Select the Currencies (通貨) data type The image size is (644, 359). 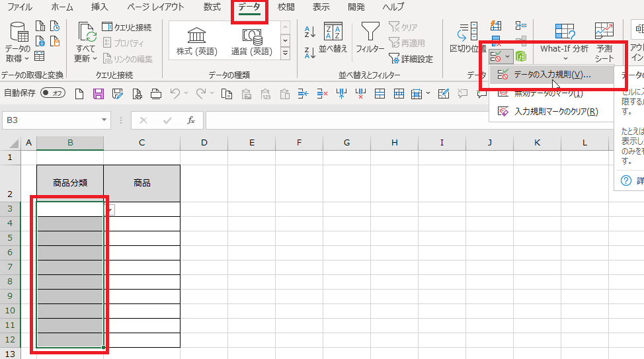pyautogui.click(x=251, y=41)
